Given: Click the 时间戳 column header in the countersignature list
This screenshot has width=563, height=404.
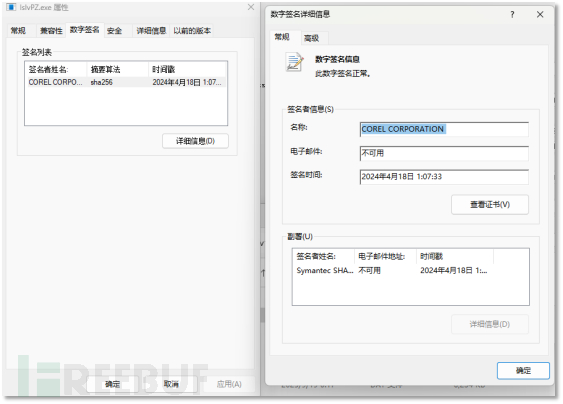Looking at the screenshot, I should click(455, 256).
